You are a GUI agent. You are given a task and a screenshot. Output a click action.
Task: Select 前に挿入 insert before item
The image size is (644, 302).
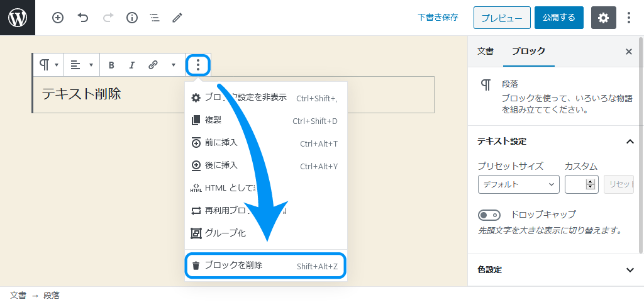point(266,143)
